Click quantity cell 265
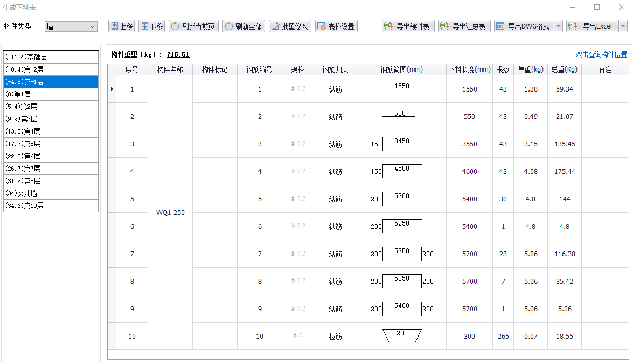This screenshot has height=364, width=633. pyautogui.click(x=503, y=336)
